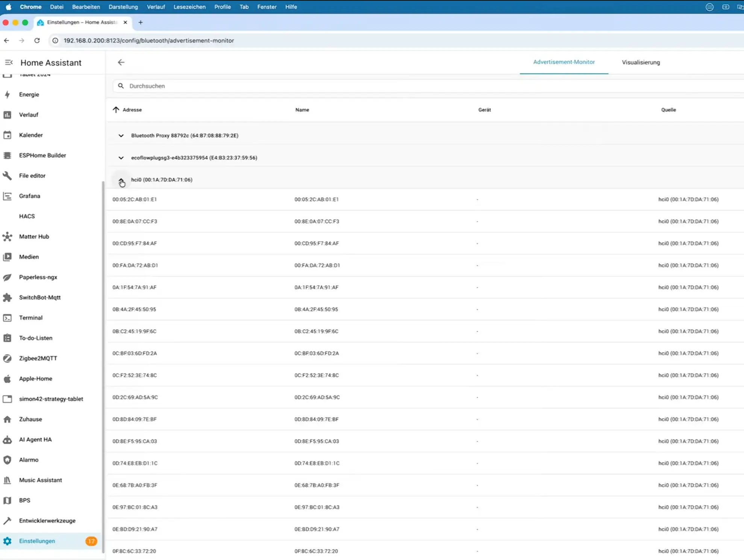Viewport: 744px width, 560px height.
Task: Click name cell 0E:BD:D9:21:90:A7
Action: [x=317, y=529]
